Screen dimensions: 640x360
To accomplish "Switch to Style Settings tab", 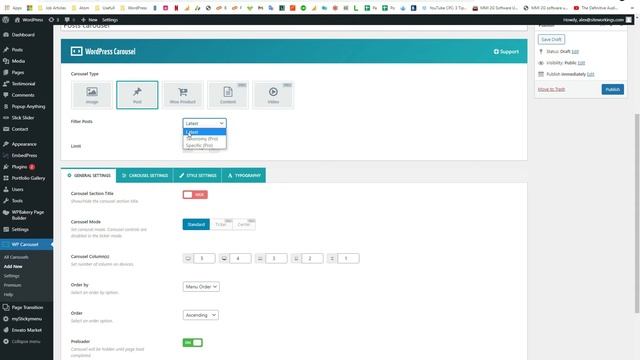I will coord(198,176).
